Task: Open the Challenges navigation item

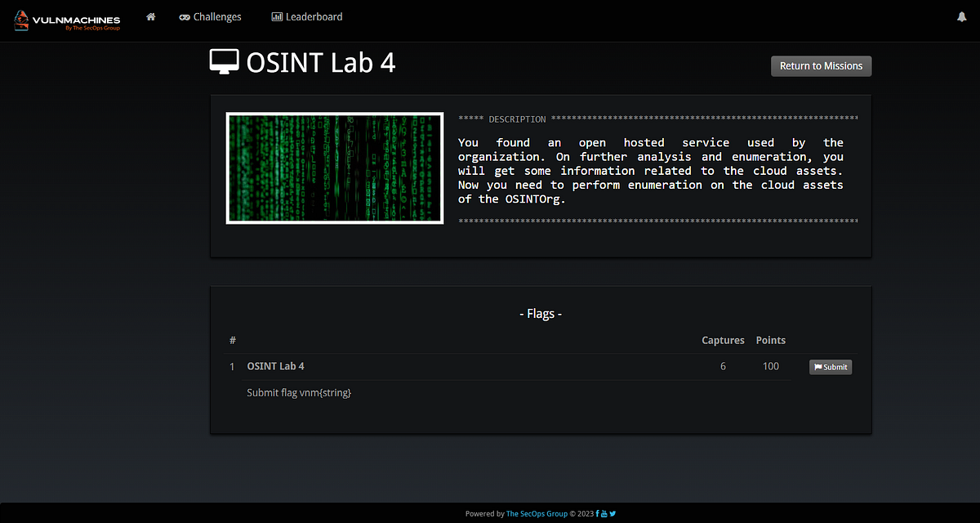Action: click(217, 16)
